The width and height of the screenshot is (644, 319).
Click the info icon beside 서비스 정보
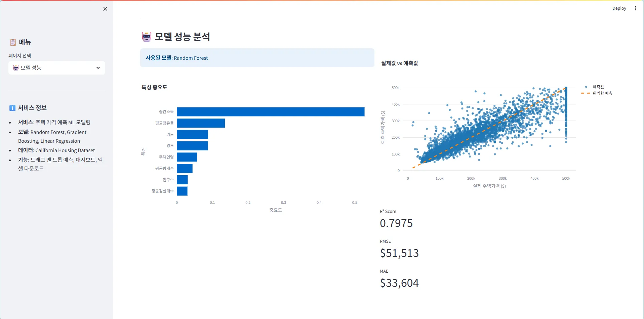click(x=12, y=108)
